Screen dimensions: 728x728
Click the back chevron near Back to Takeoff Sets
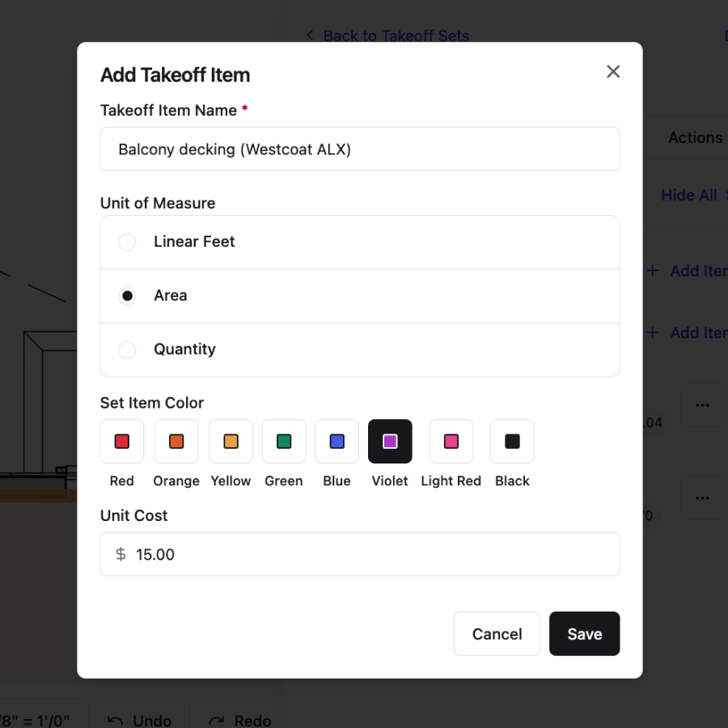pyautogui.click(x=309, y=36)
